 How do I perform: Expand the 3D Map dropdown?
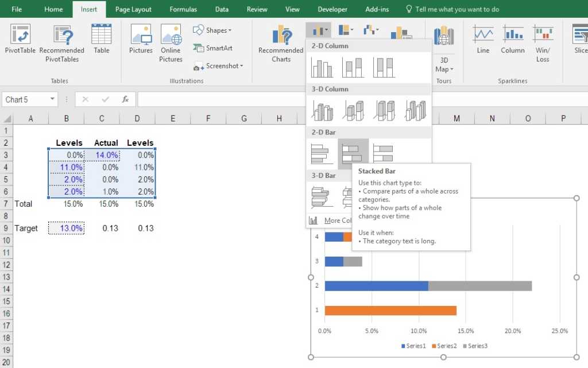444,64
